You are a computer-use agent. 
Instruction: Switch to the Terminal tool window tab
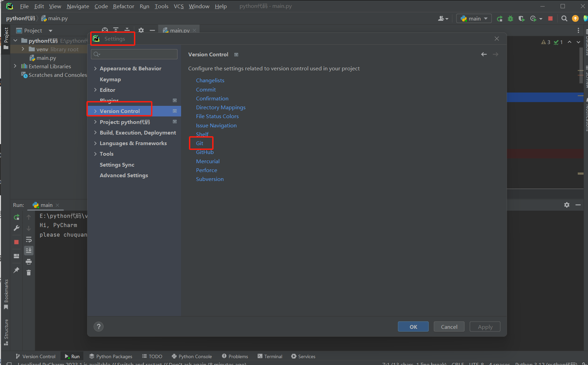point(270,356)
